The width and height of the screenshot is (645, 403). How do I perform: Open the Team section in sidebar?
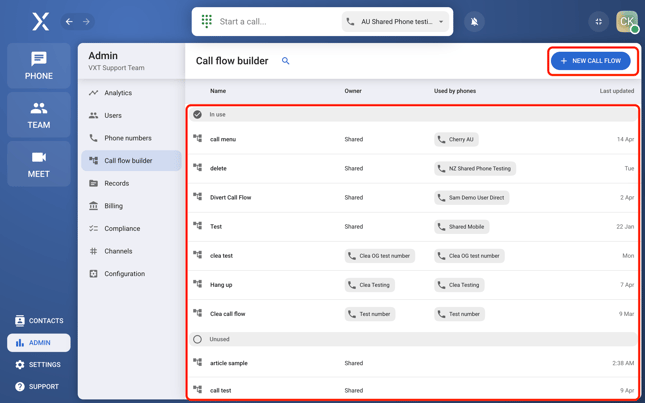tap(38, 115)
